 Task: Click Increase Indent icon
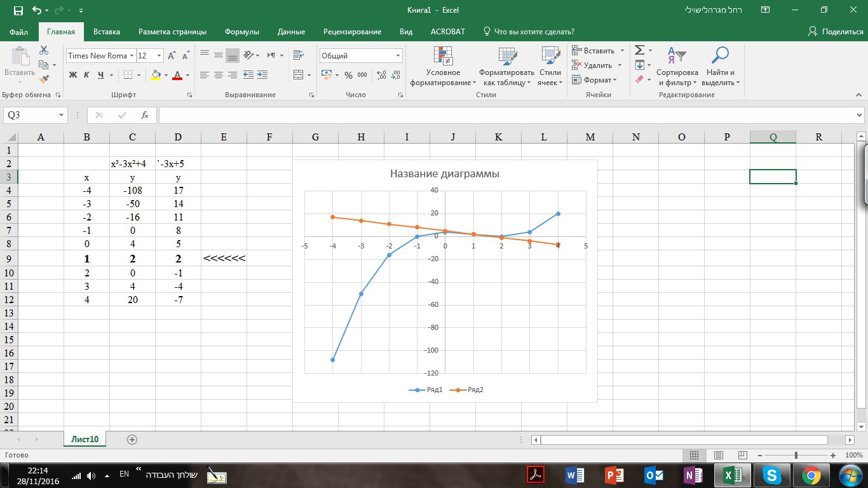[262, 75]
